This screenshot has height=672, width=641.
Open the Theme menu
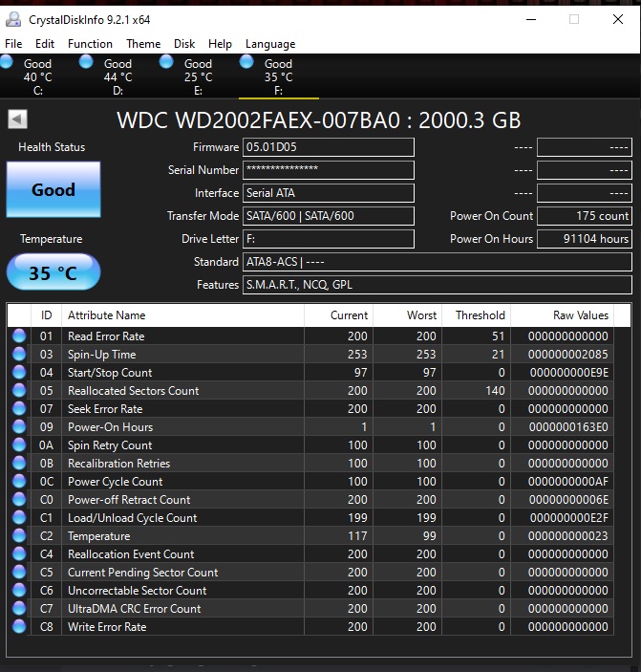point(143,44)
